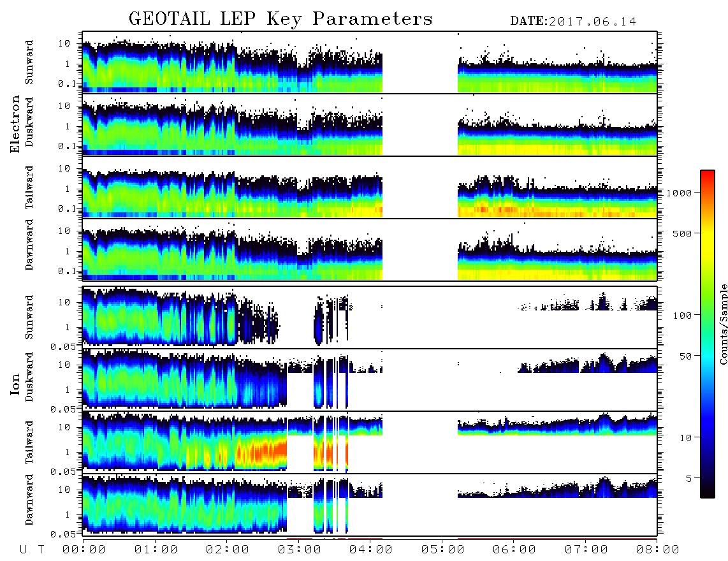Click the '1' tick of Electron Tailward panel
Image resolution: width=728 pixels, height=561 pixels.
[x=67, y=189]
